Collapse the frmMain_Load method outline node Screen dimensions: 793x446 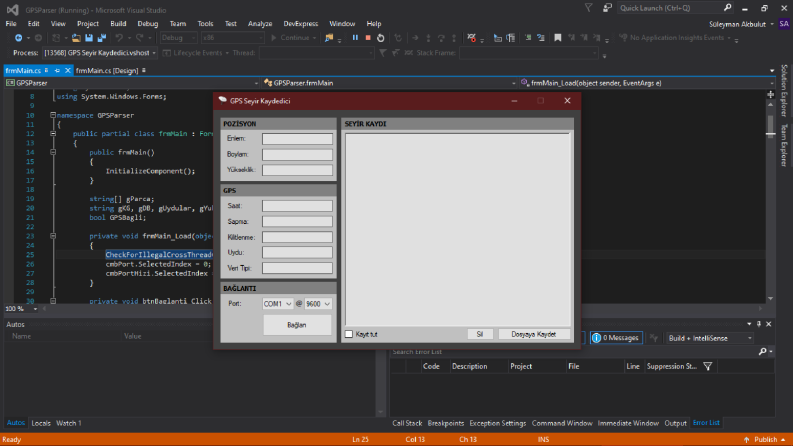pos(53,236)
